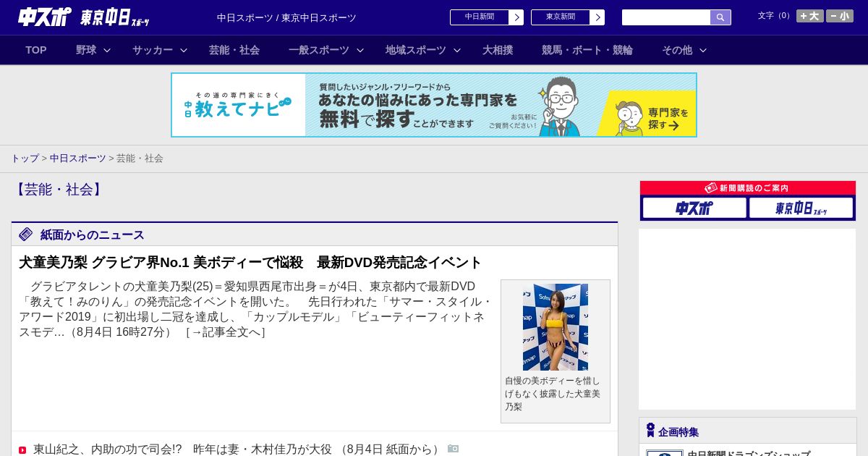Expand the その他 dropdown chevron

[x=703, y=50]
